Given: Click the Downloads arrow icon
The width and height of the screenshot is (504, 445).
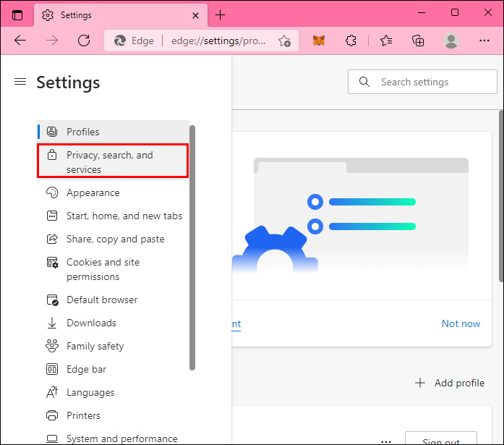Looking at the screenshot, I should tap(52, 323).
